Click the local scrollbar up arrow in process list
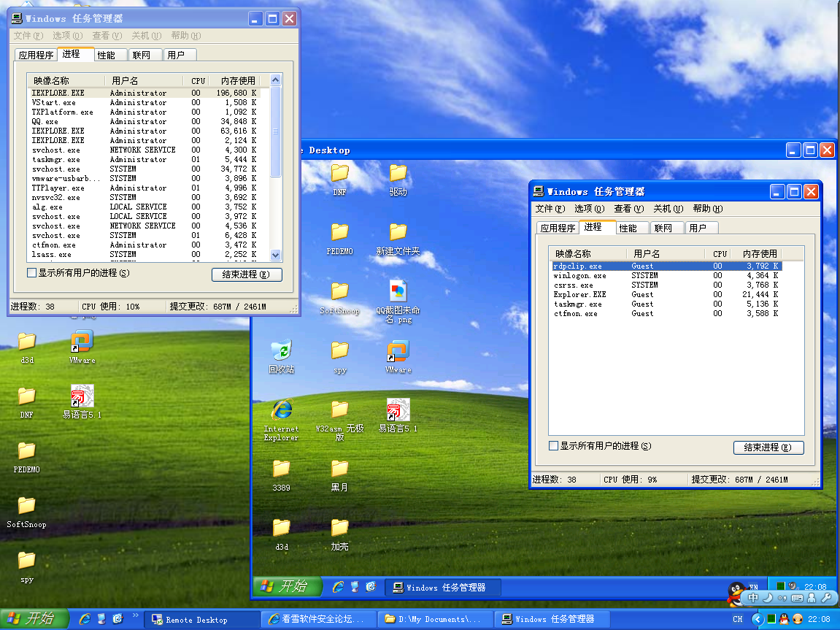The height and width of the screenshot is (630, 840). pos(276,80)
